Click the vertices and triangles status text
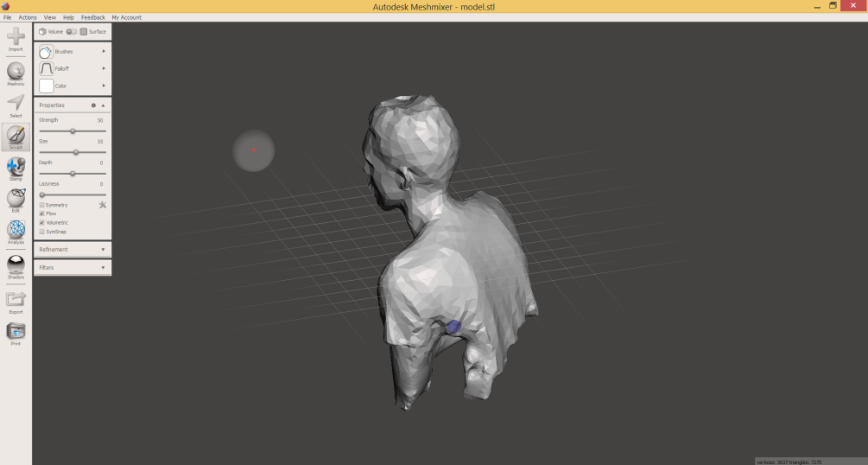This screenshot has width=868, height=465. (789, 462)
